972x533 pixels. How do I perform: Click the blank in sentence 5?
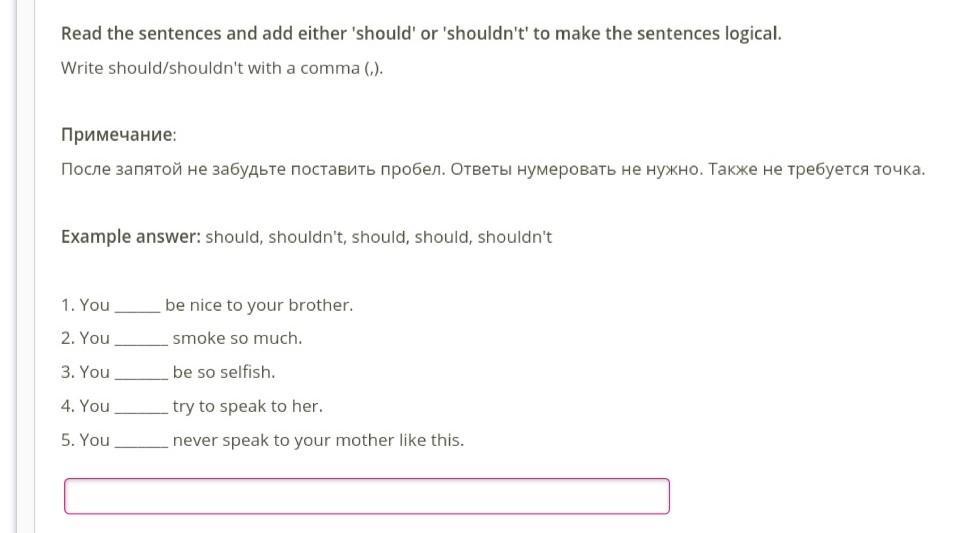click(141, 441)
